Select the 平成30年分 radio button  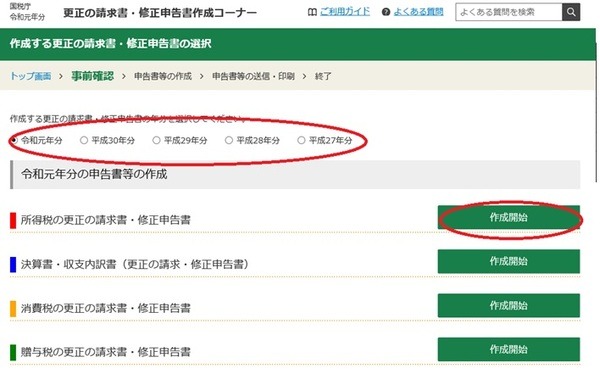click(x=84, y=140)
